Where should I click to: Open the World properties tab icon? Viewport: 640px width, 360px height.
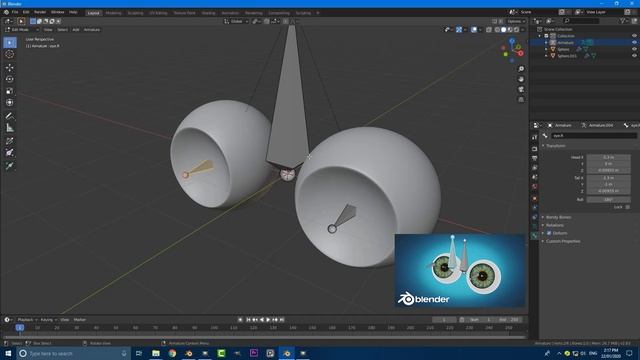(535, 187)
